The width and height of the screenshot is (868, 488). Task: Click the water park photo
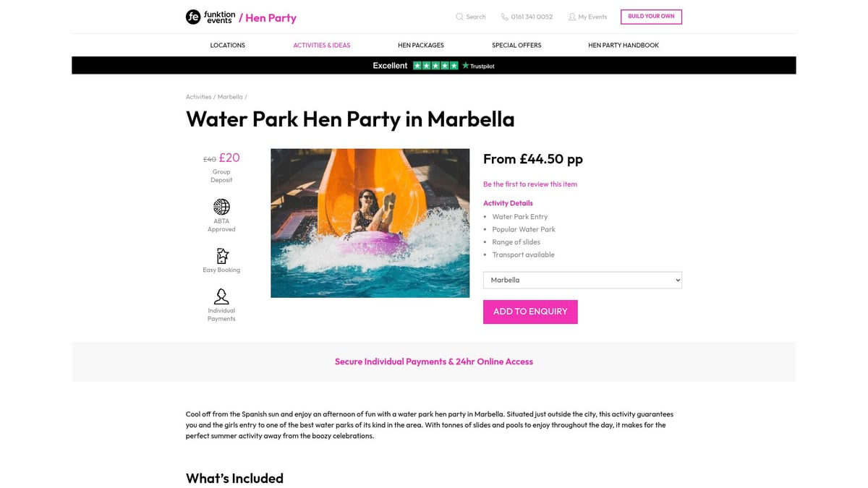click(370, 223)
